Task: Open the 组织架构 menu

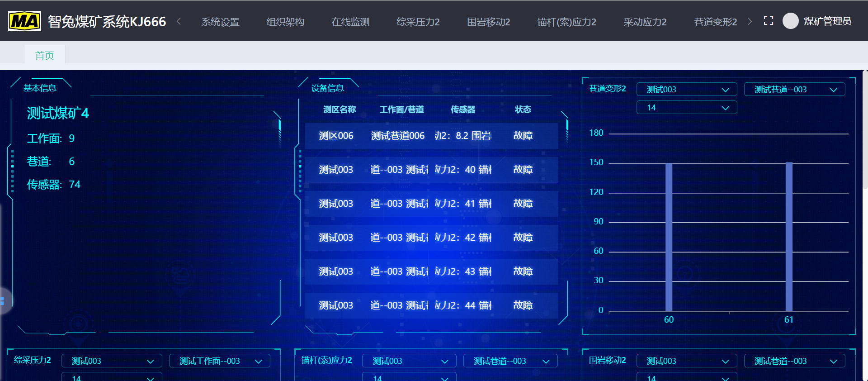Action: pyautogui.click(x=285, y=22)
